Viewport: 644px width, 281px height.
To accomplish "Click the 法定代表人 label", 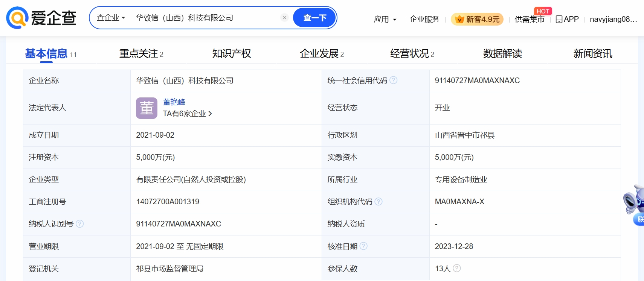I will click(47, 108).
